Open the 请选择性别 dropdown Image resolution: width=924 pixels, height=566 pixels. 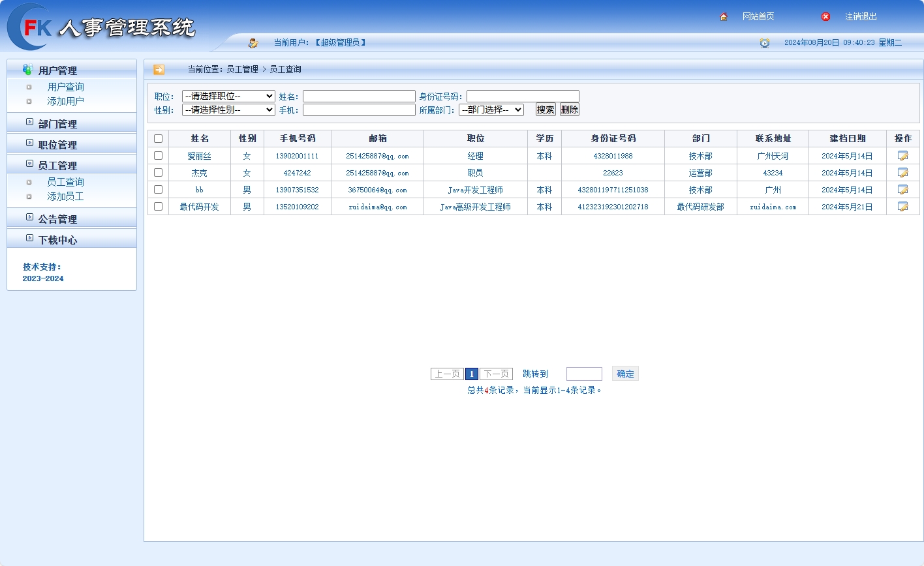(x=228, y=110)
